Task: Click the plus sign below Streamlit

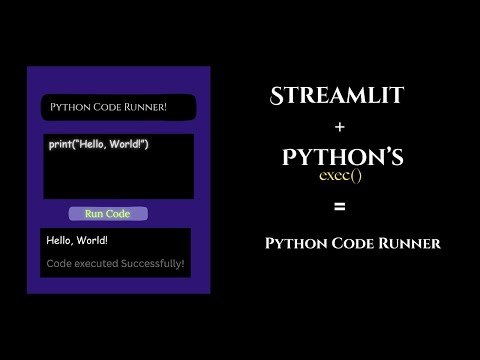Action: click(x=340, y=127)
